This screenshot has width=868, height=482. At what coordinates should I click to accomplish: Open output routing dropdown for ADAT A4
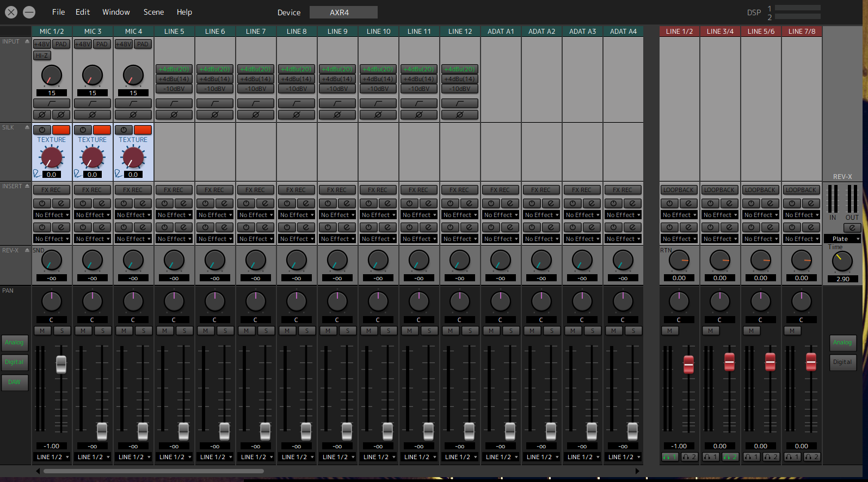point(623,457)
